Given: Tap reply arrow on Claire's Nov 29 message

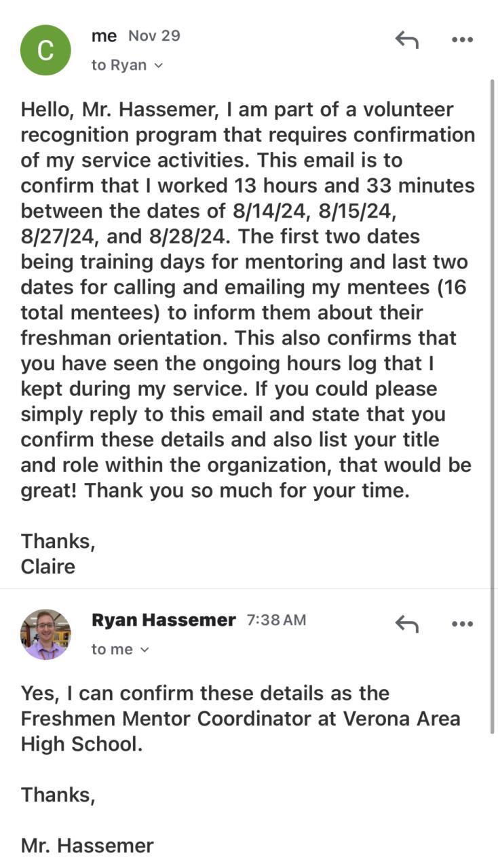Looking at the screenshot, I should pyautogui.click(x=406, y=40).
